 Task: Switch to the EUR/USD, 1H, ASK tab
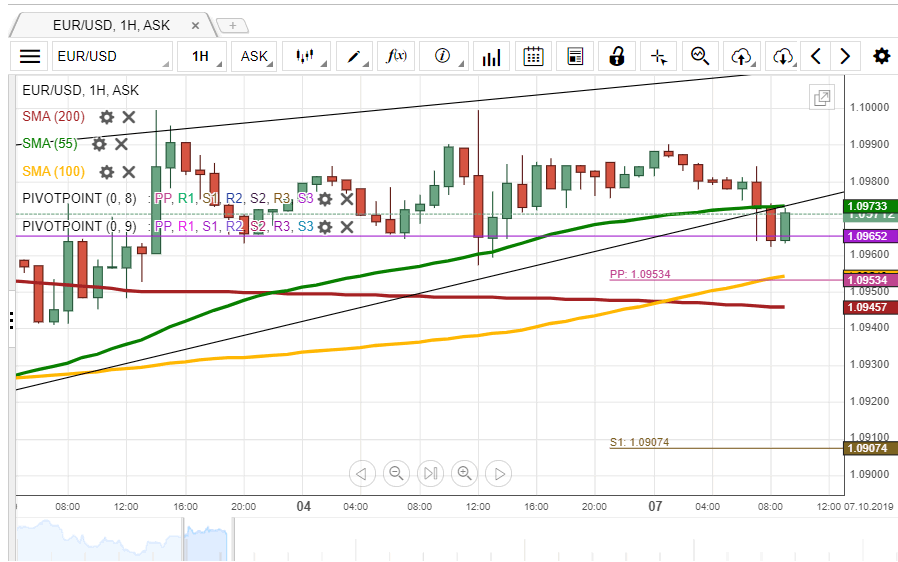click(x=111, y=25)
